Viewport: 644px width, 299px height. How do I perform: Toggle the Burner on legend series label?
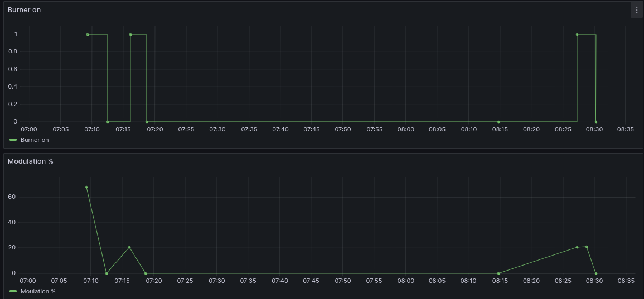click(x=35, y=140)
